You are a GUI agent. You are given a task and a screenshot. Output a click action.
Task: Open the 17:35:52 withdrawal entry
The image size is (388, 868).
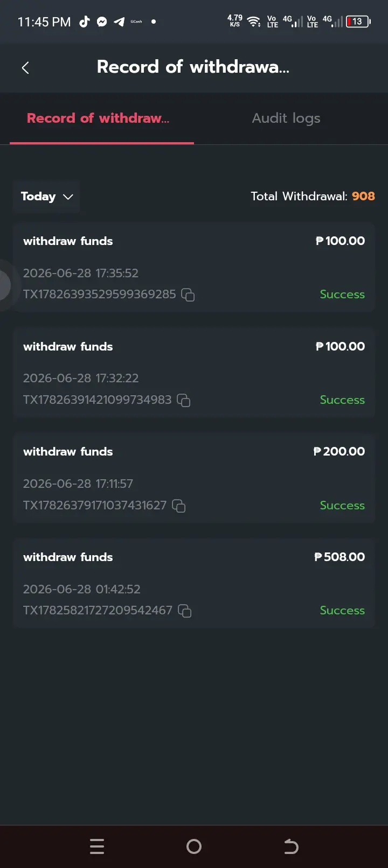[194, 267]
